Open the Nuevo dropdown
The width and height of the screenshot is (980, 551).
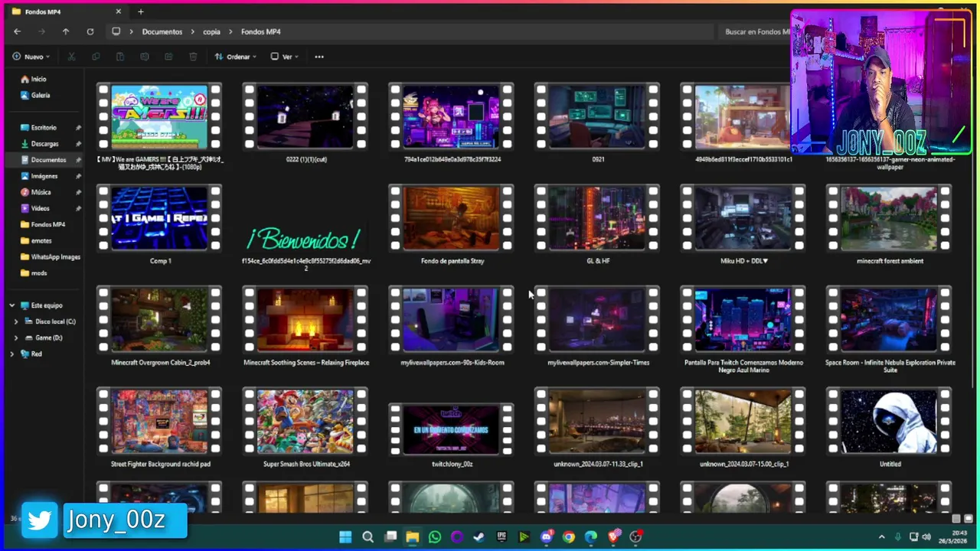(x=31, y=57)
